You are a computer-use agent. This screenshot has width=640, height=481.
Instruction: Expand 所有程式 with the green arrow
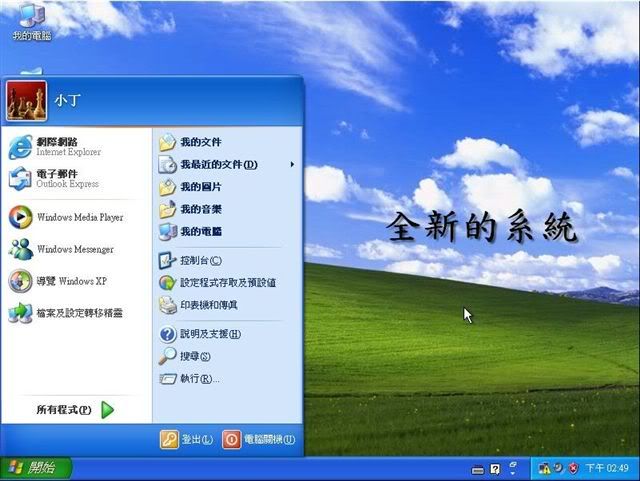[x=107, y=410]
